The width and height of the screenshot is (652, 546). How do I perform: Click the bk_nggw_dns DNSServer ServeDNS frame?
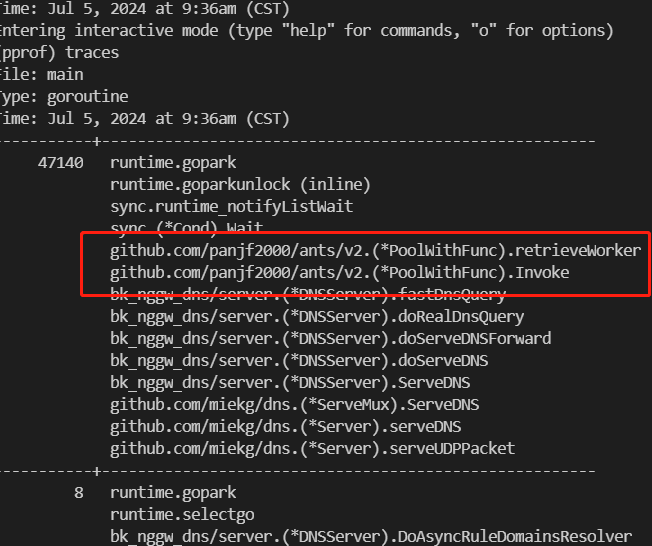pos(290,383)
